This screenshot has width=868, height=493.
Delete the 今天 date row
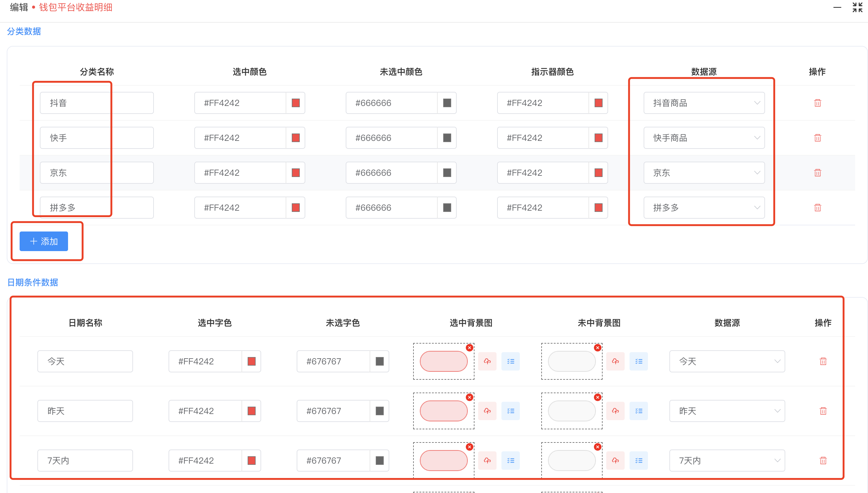(x=823, y=361)
